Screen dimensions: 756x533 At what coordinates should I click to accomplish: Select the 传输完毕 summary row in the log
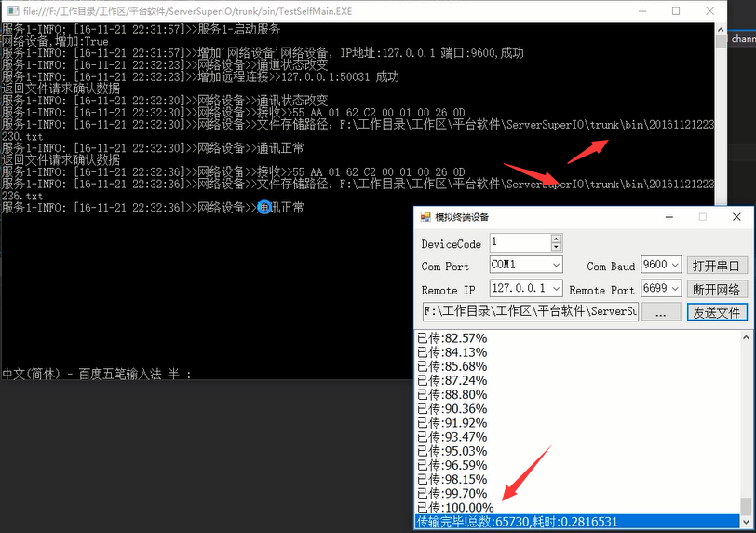click(577, 522)
